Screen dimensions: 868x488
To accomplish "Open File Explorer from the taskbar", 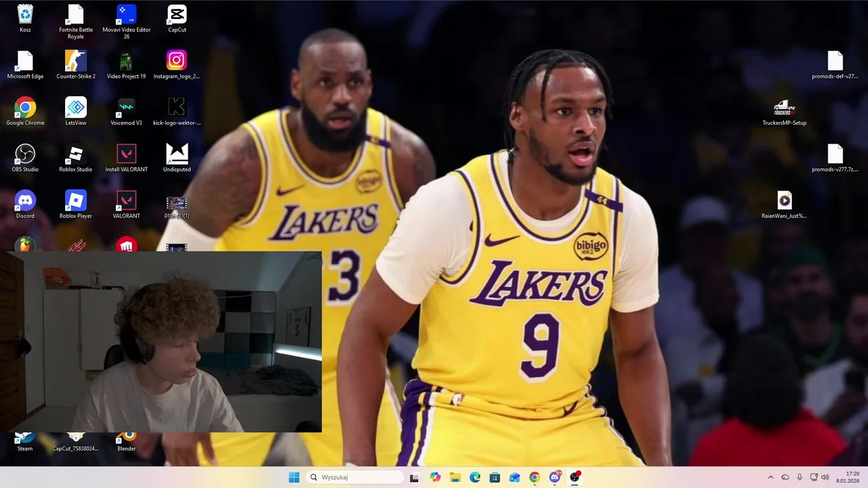I will 455,477.
